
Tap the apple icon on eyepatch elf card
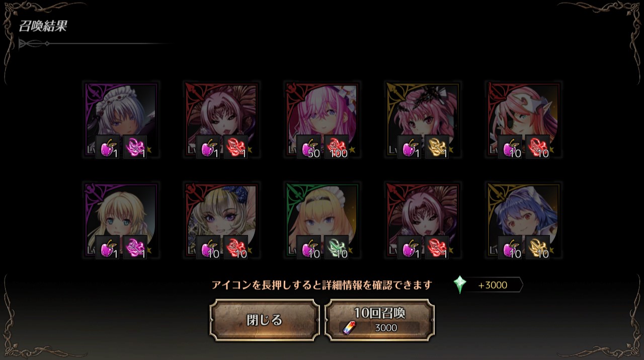pyautogui.click(x=510, y=147)
